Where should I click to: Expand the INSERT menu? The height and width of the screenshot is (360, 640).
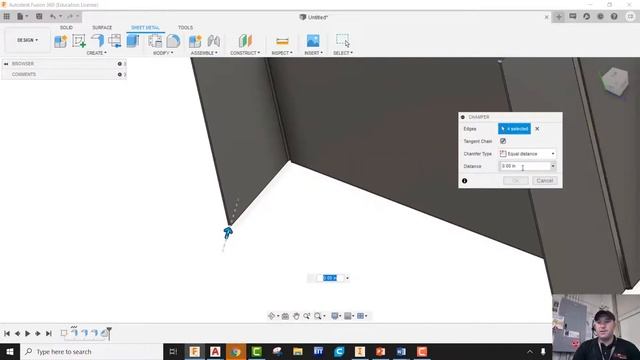313,53
